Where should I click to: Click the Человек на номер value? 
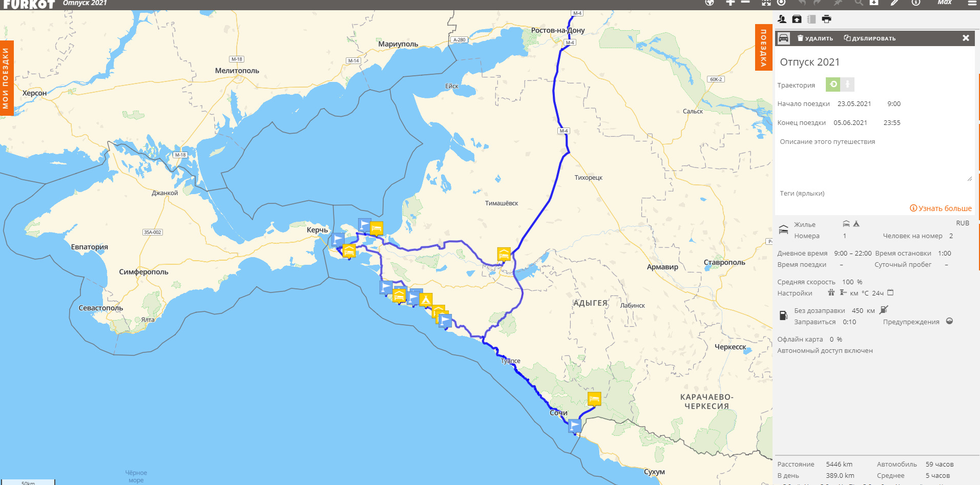point(951,236)
